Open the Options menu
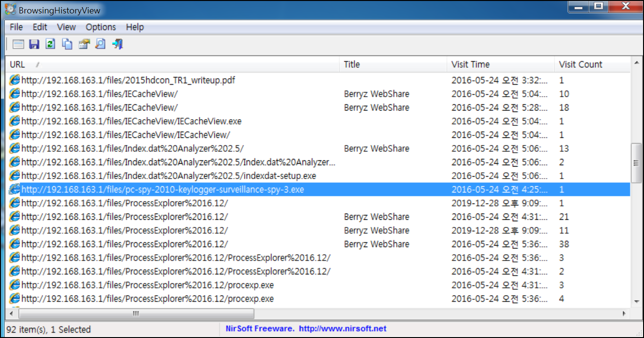Screen dimensions: 644x338 (x=101, y=27)
